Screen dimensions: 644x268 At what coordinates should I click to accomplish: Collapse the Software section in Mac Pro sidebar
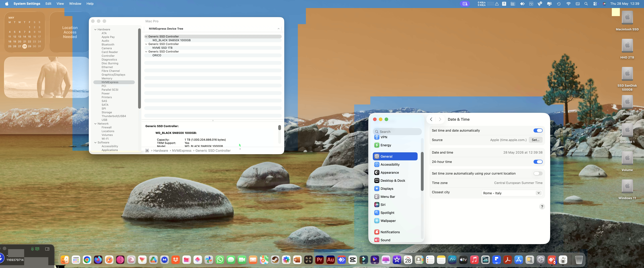point(95,143)
